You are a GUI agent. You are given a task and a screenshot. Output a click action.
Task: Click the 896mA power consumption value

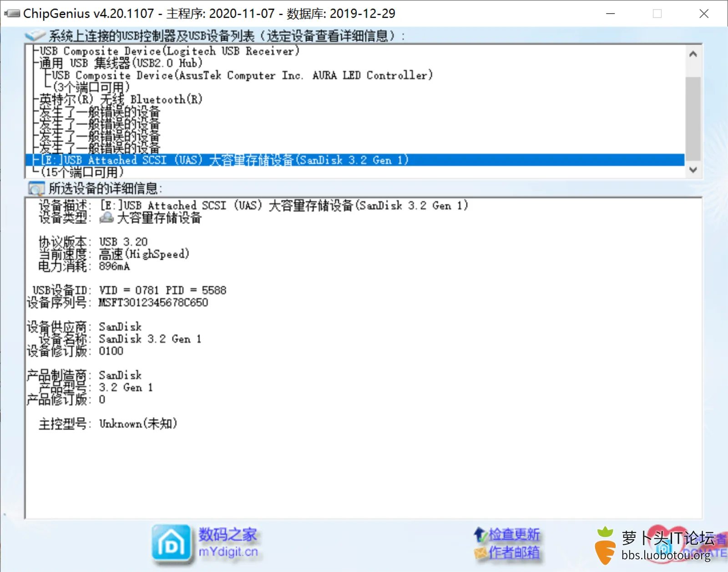114,266
